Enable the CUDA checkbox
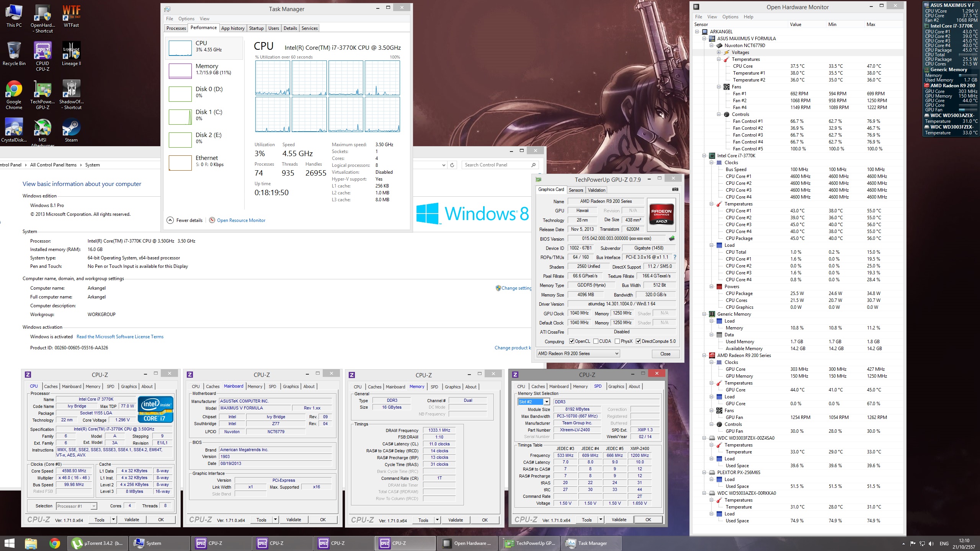This screenshot has height=551, width=980. (596, 341)
